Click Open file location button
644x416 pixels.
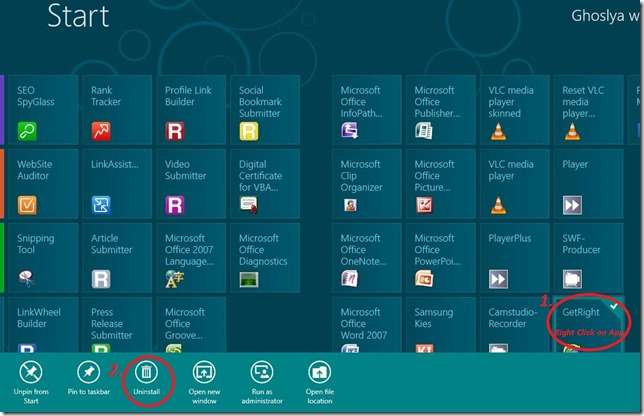tap(320, 382)
